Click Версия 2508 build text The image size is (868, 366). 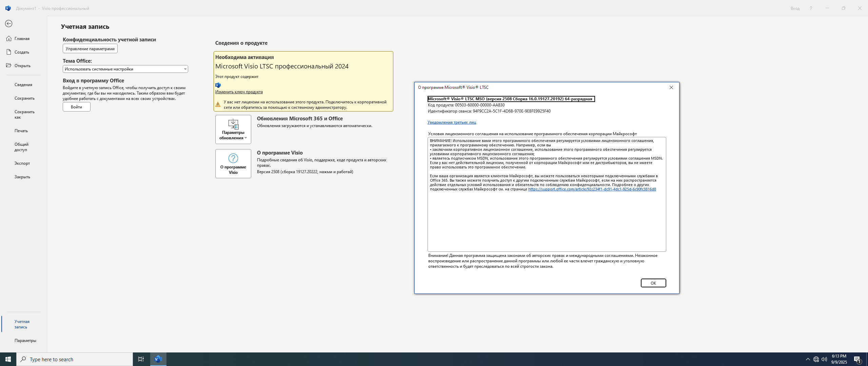click(x=305, y=172)
